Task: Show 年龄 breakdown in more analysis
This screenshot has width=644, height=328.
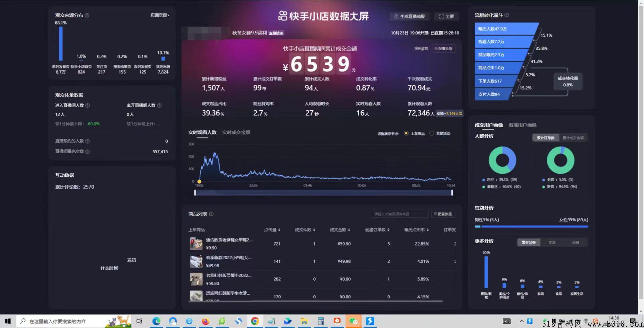Action: (552, 242)
